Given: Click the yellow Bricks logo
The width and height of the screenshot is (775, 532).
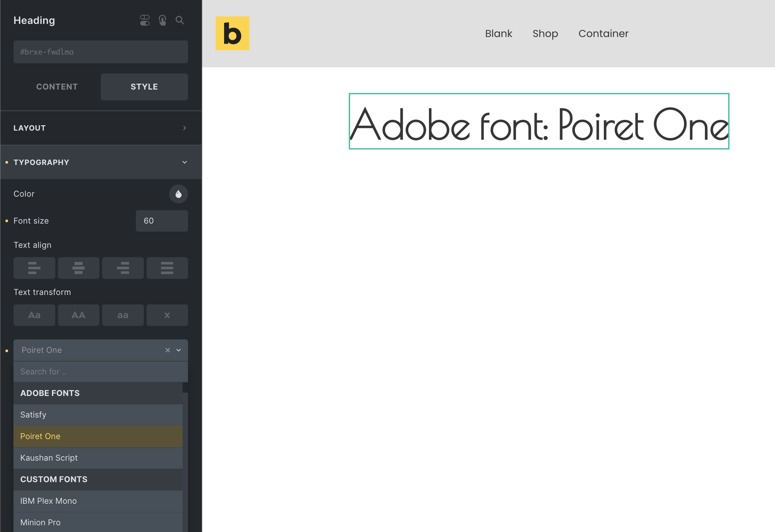Looking at the screenshot, I should pyautogui.click(x=232, y=33).
